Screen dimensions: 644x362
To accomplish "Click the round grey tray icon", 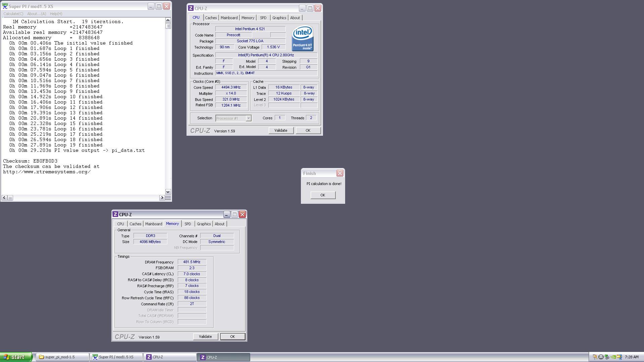I will (601, 357).
